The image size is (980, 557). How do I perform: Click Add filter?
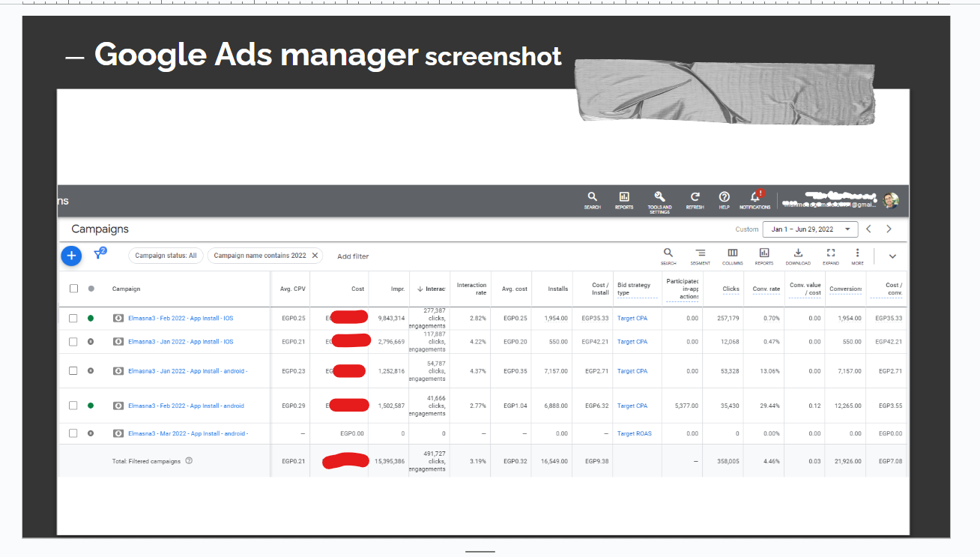[x=353, y=256]
